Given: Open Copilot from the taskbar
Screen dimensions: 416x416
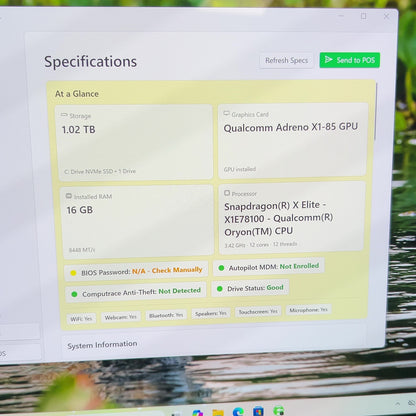Looking at the screenshot, I should click(x=198, y=413).
